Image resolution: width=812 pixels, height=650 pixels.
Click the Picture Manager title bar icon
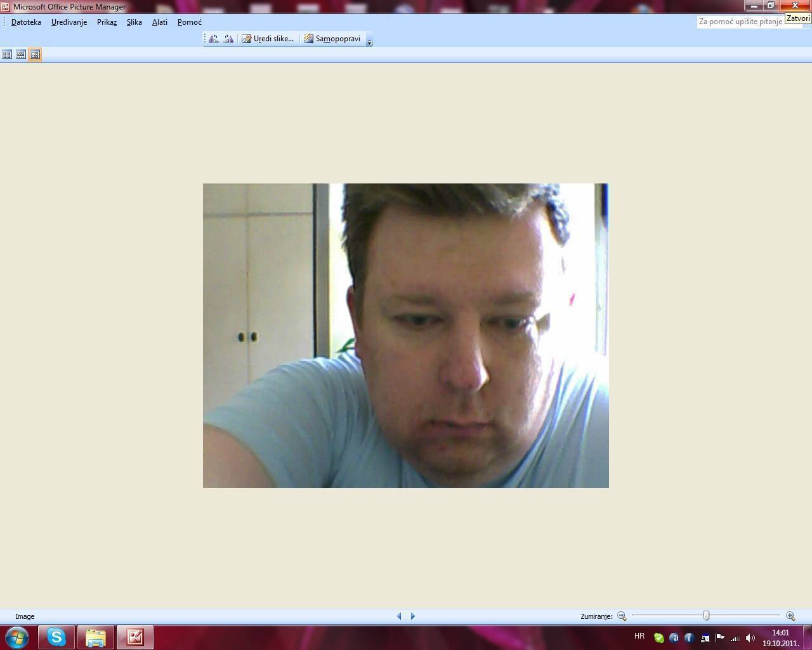5,7
